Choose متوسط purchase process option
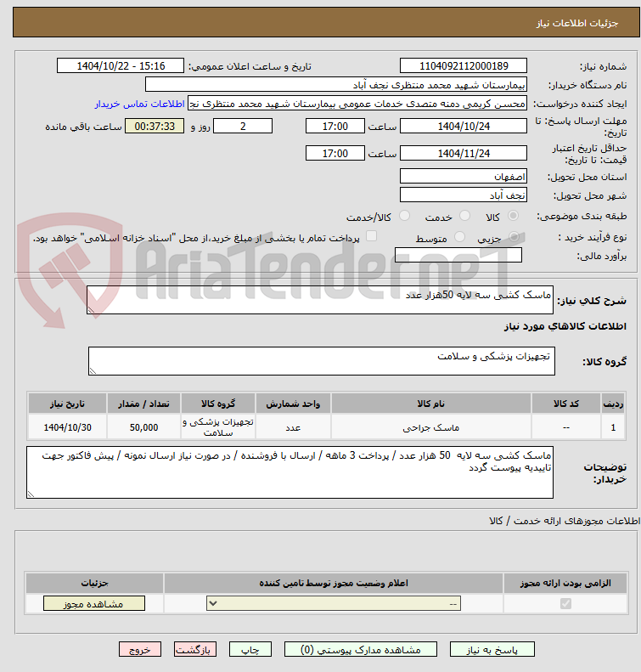The image size is (641, 672). (x=459, y=236)
